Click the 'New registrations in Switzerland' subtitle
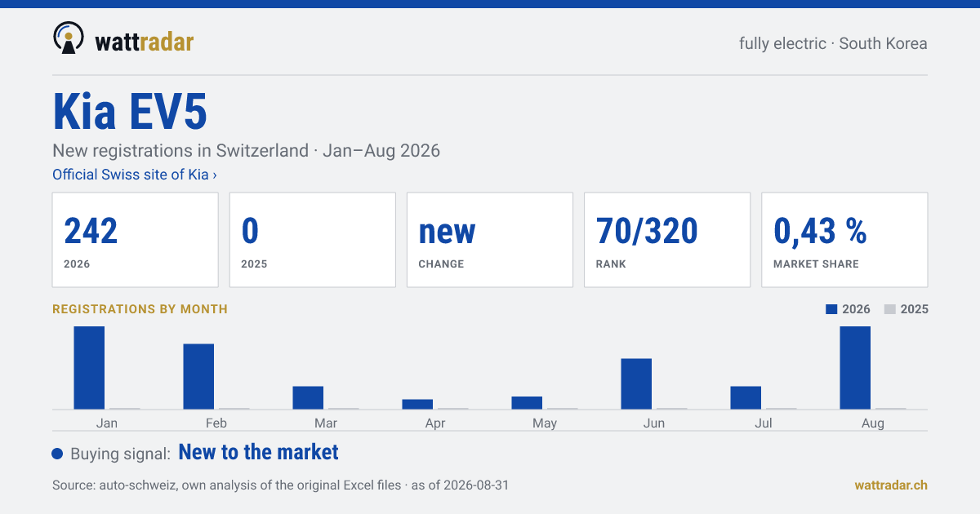The image size is (980, 514). [x=246, y=151]
